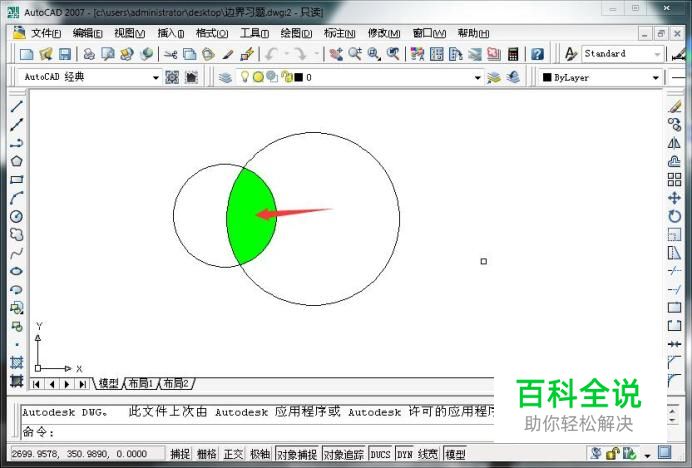Select the Trim modify tool
The width and height of the screenshot is (692, 468).
point(674,271)
